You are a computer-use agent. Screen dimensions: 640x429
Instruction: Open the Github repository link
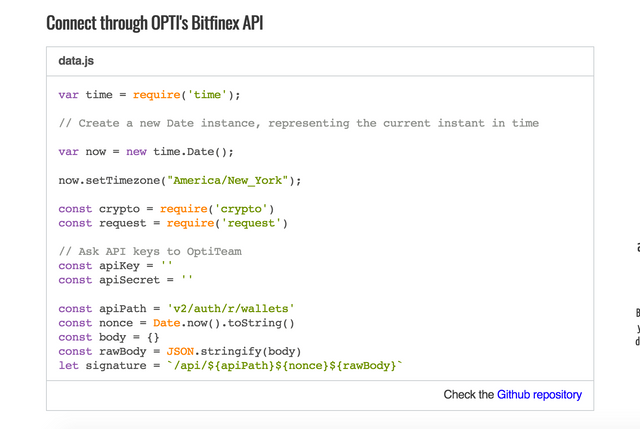click(x=539, y=395)
